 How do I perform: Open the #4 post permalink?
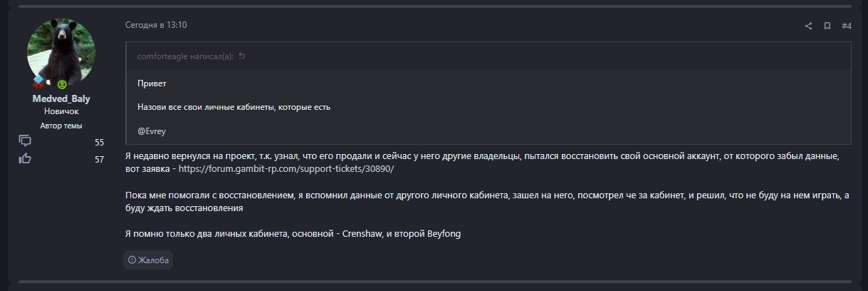(847, 26)
